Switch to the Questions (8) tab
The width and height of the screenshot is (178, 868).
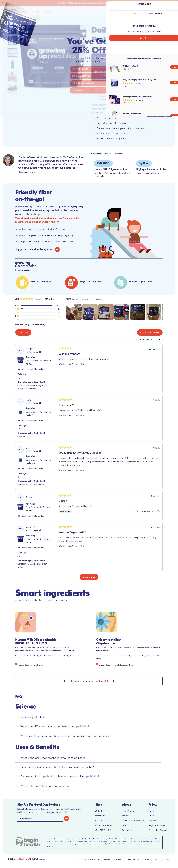(38, 325)
